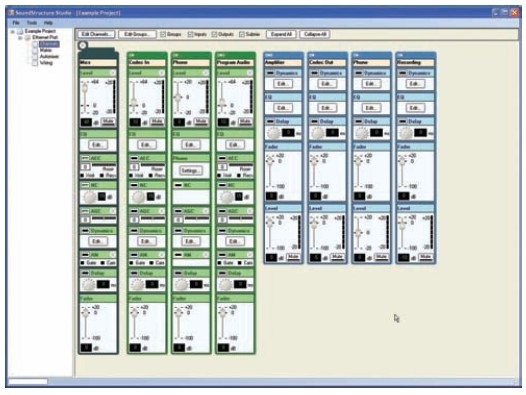Open the File menu
Image resolution: width=526 pixels, height=395 pixels.
tap(16, 23)
